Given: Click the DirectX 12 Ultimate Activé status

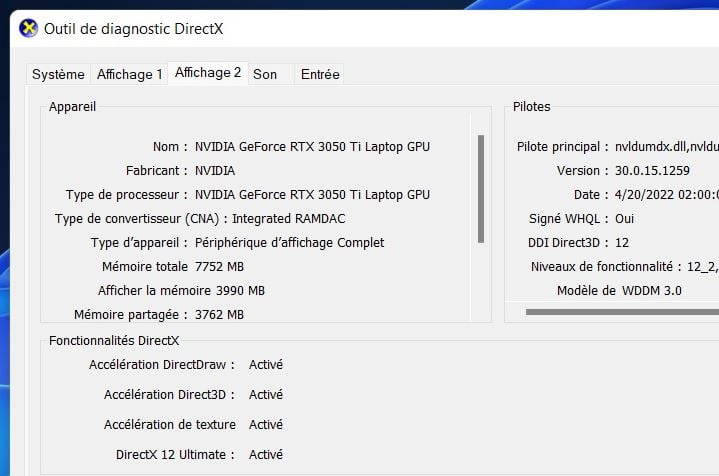Looking at the screenshot, I should click(x=266, y=454).
